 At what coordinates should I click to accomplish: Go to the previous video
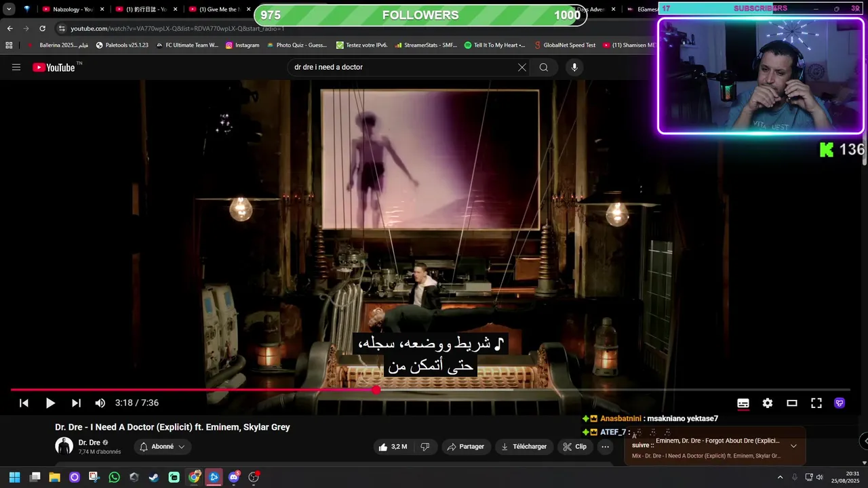pos(24,403)
